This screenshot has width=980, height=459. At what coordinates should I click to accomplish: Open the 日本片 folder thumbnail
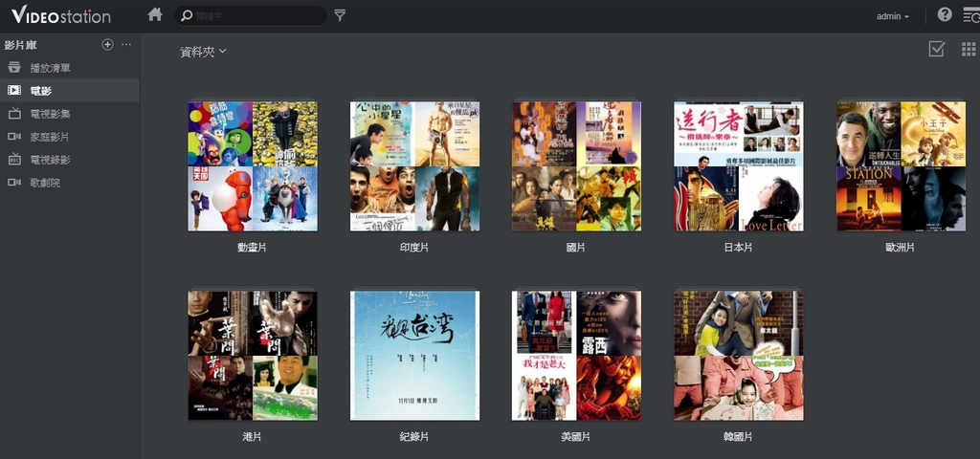point(739,166)
